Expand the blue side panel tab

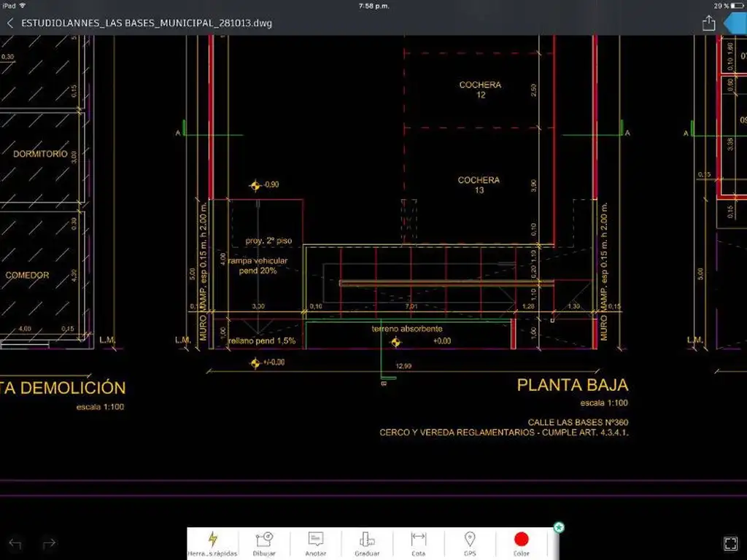[x=735, y=23]
